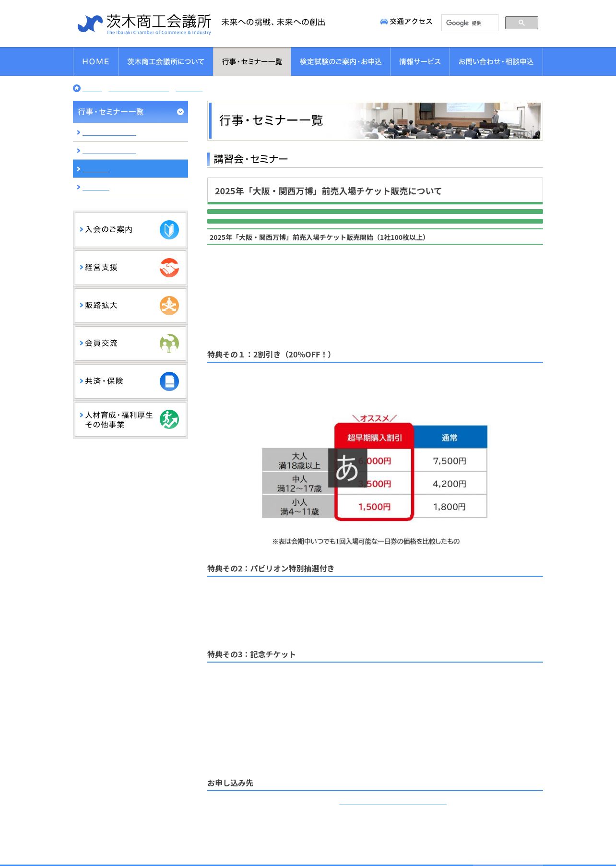Click the breadcrumb home icon
616x866 pixels.
77,88
